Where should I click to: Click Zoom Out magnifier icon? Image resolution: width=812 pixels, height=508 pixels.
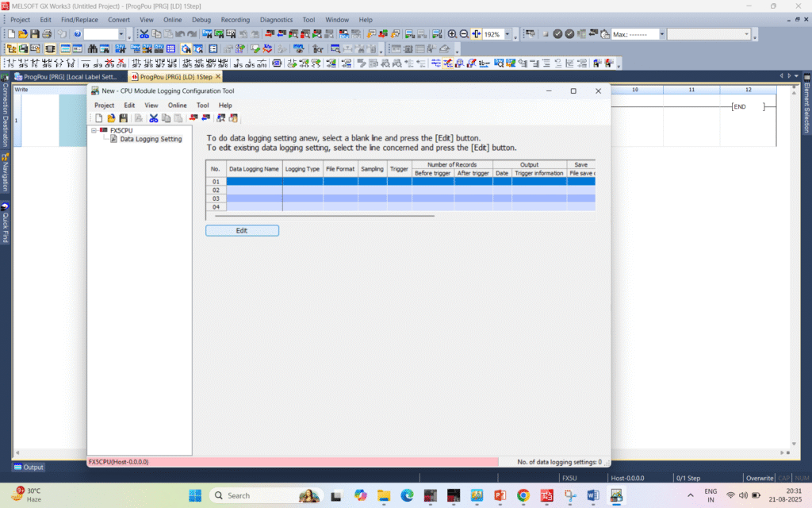point(464,34)
